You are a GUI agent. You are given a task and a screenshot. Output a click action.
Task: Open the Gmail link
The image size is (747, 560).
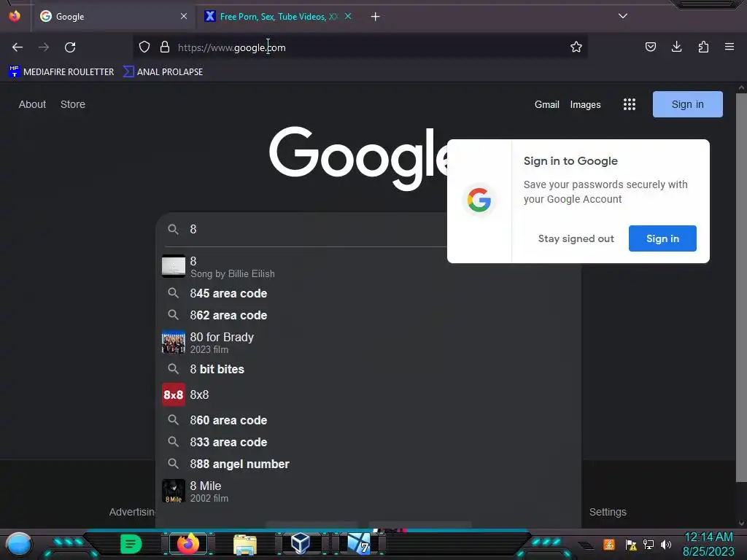[x=547, y=104]
